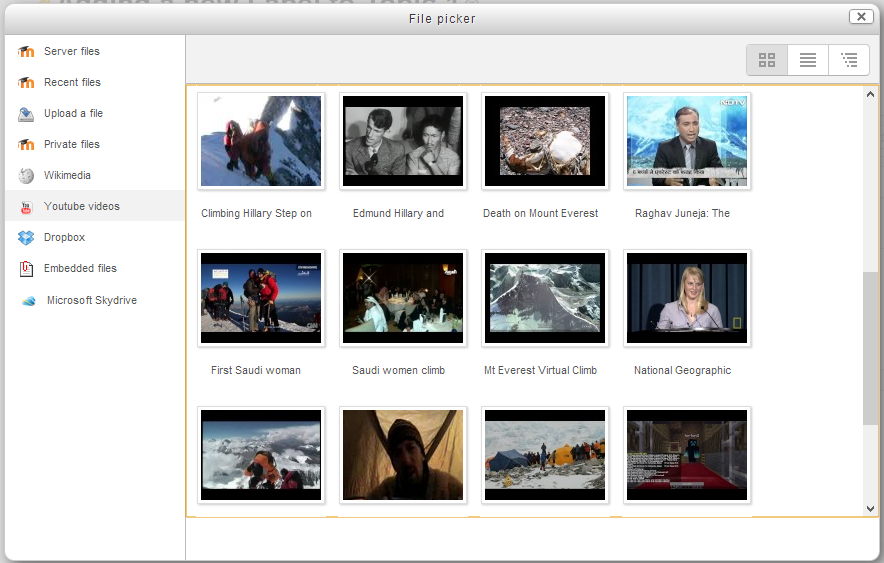This screenshot has width=884, height=563.
Task: Click the Dropbox icon in sidebar
Action: (x=26, y=238)
